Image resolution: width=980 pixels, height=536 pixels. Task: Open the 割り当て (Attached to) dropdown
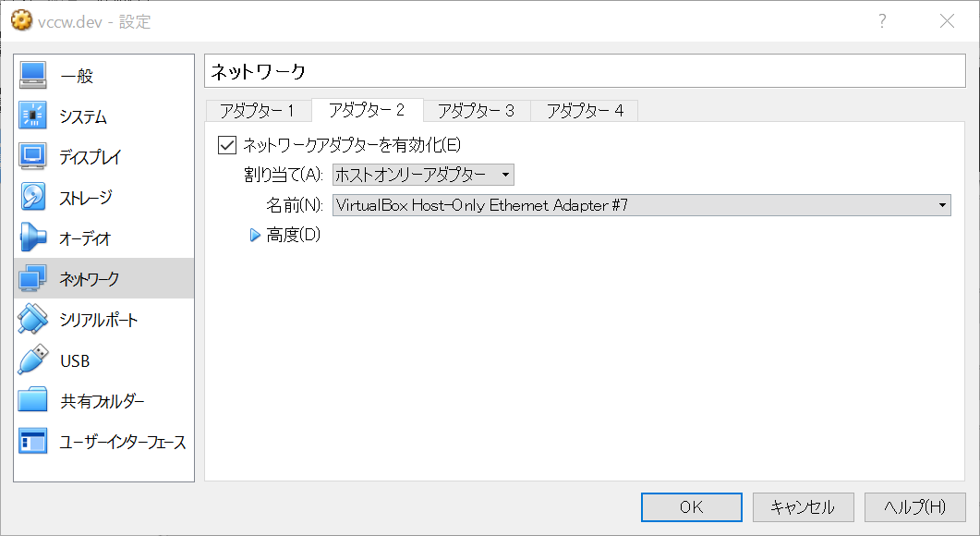tap(423, 175)
